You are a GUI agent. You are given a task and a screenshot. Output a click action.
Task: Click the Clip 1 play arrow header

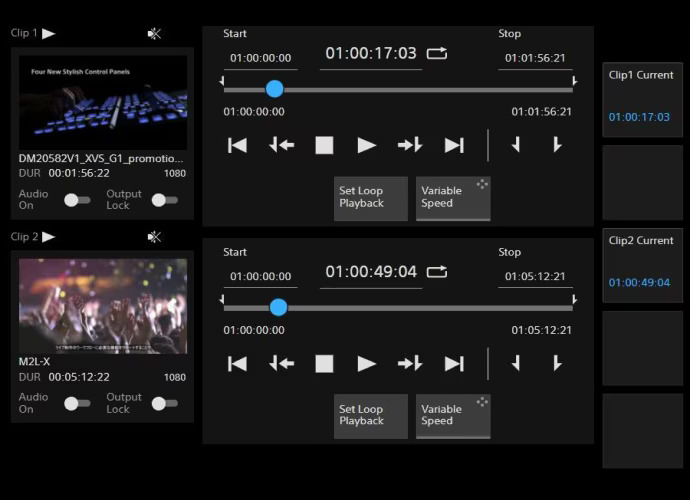(x=48, y=33)
